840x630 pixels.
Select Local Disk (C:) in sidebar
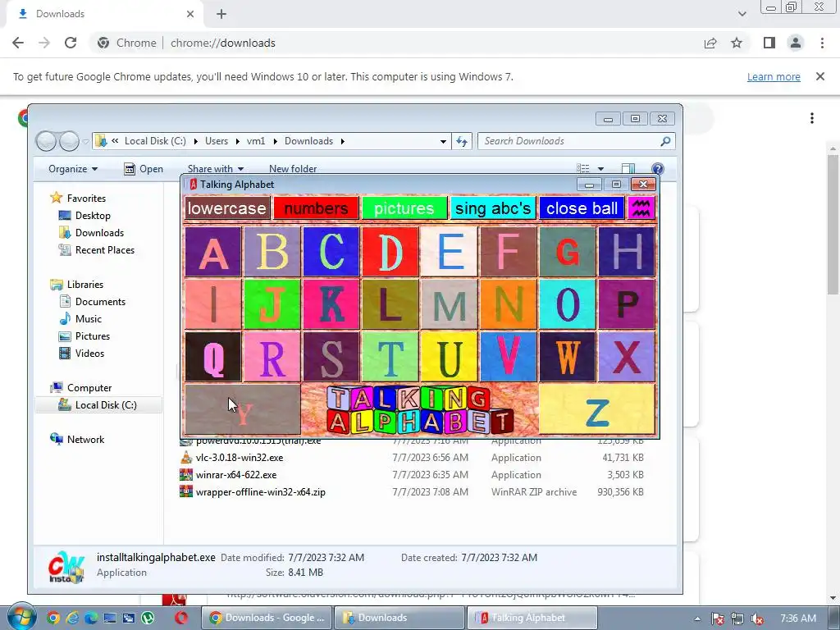[98, 405]
